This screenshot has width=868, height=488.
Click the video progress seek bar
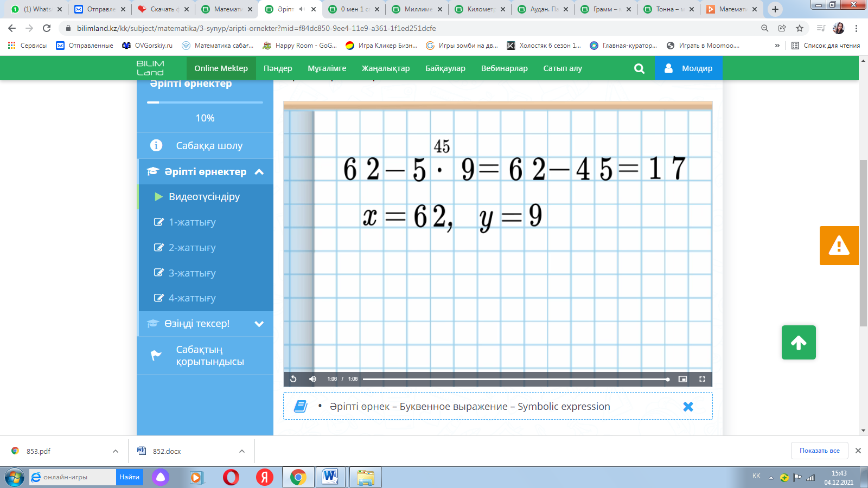(515, 379)
